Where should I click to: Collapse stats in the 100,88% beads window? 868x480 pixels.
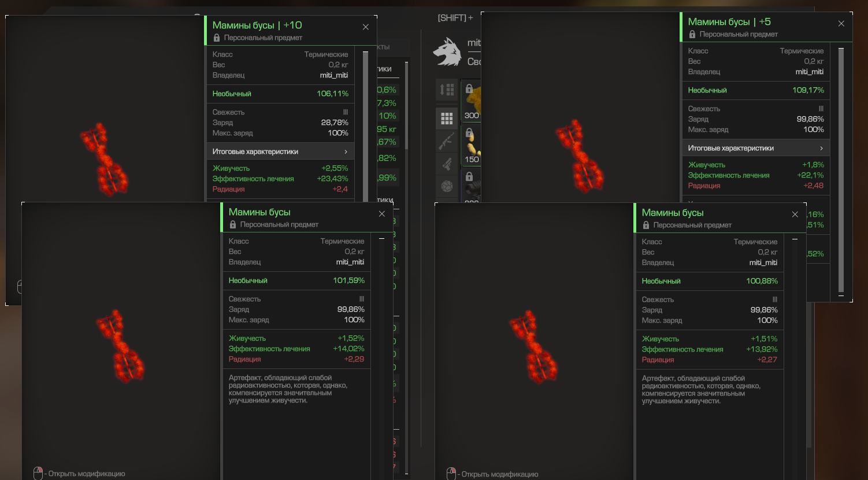[x=795, y=239]
